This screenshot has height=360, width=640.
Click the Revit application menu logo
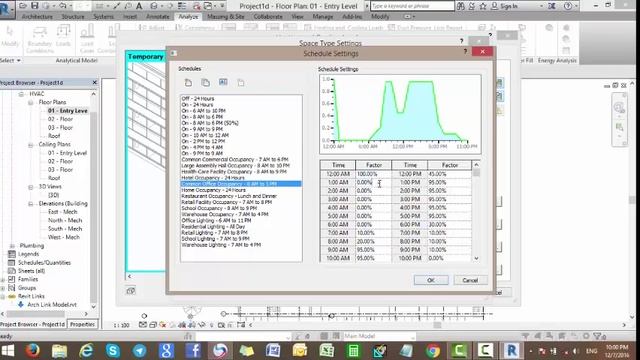click(6, 8)
